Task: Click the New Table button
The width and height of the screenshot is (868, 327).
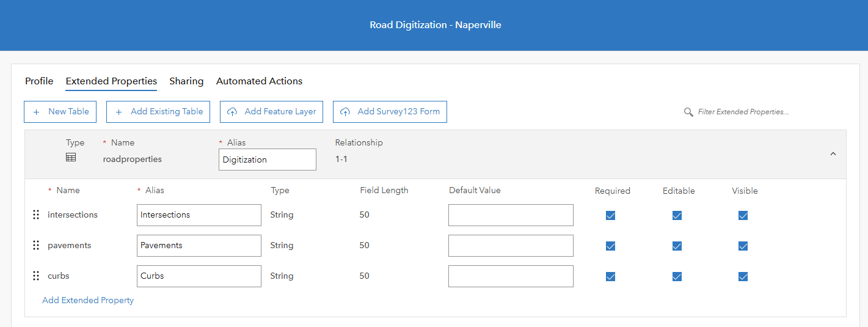Action: 61,112
